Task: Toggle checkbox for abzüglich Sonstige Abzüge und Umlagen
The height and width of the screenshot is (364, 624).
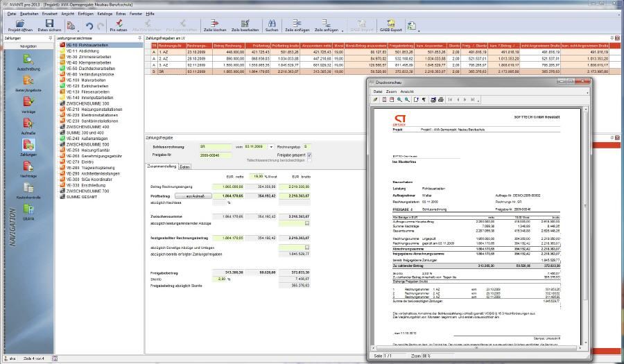Action: coord(307,248)
